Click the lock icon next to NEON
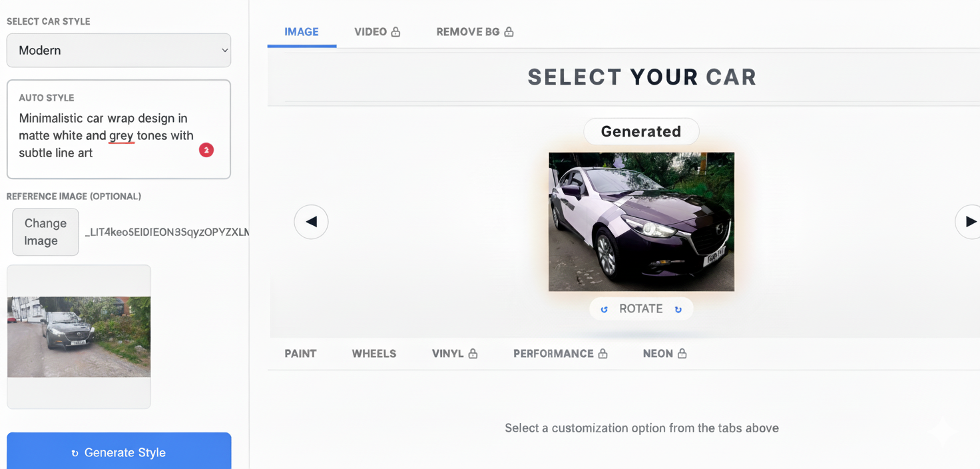This screenshot has width=980, height=469. pos(682,354)
